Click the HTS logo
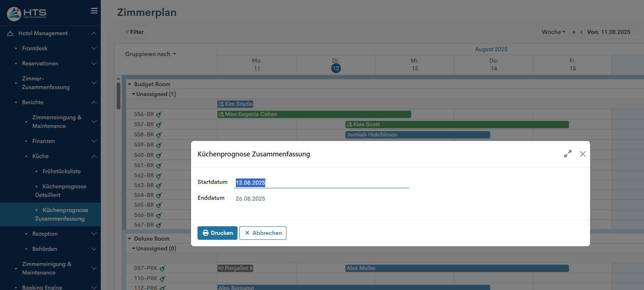 point(27,13)
